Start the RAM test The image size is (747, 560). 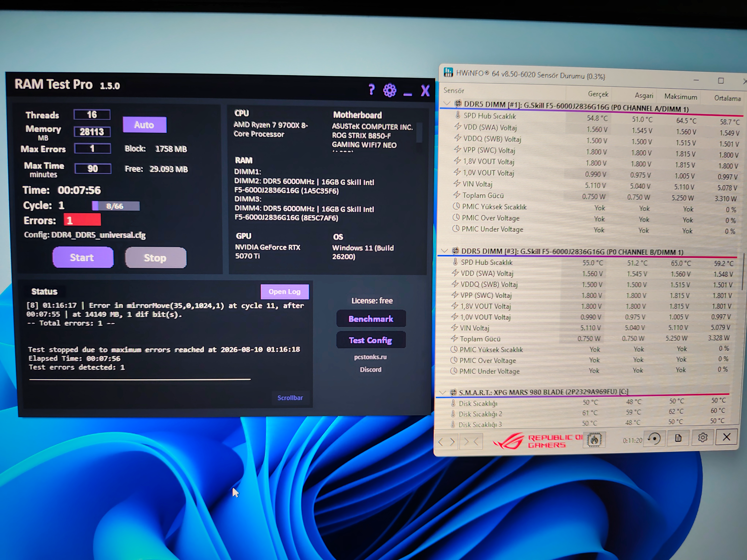pyautogui.click(x=83, y=257)
